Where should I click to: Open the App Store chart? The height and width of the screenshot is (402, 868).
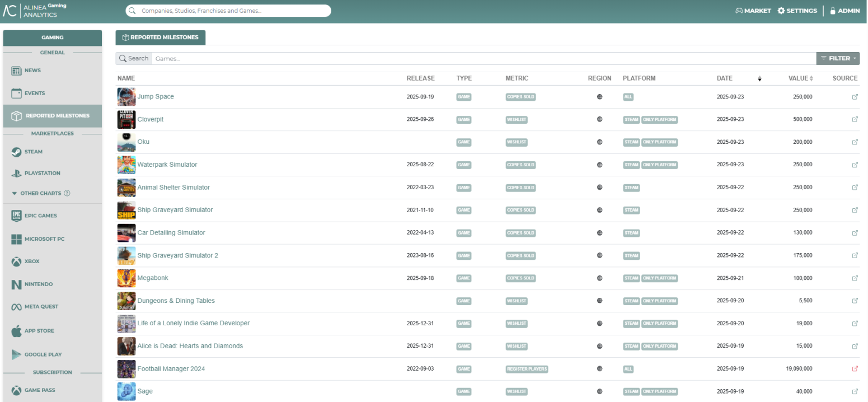point(53,331)
